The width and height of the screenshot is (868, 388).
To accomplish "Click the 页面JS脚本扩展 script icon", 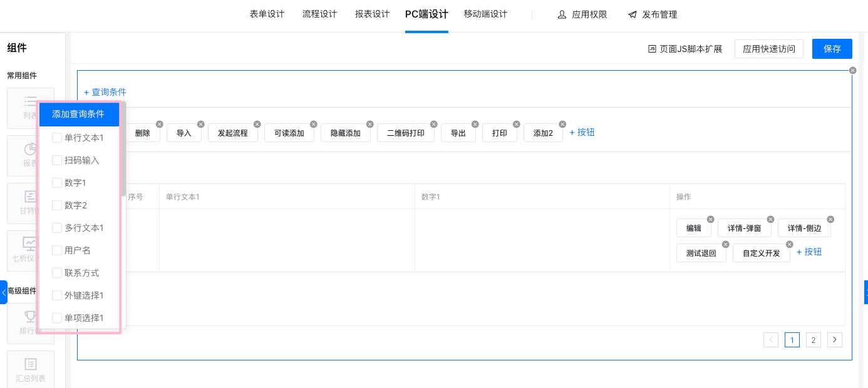I will pos(652,49).
